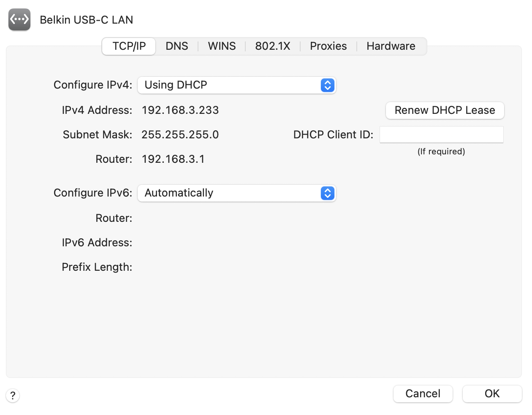The height and width of the screenshot is (415, 532).
Task: Click the (If required) hint text
Action: [441, 151]
